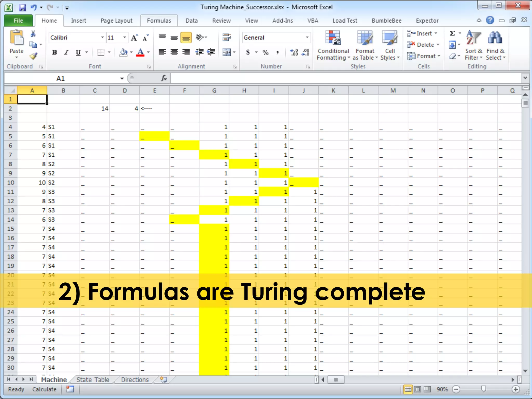The image size is (532, 399).
Task: Switch to the Formulas ribbon tab
Action: point(159,21)
